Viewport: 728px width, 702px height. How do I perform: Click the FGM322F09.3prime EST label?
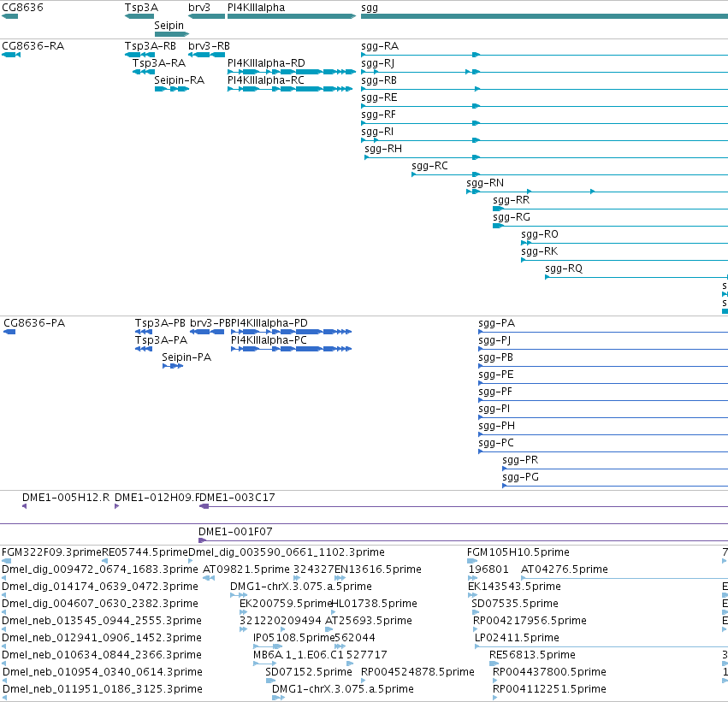51,552
